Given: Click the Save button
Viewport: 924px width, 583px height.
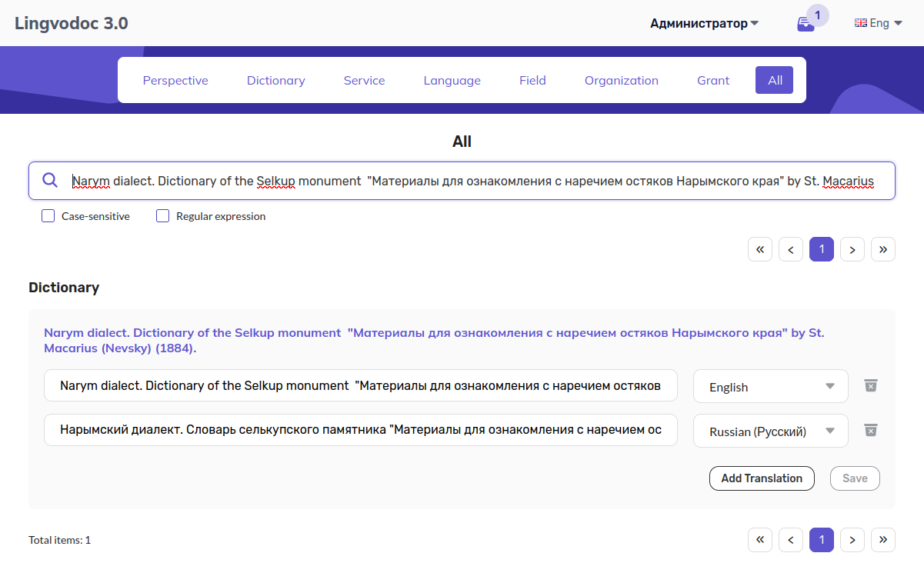Looking at the screenshot, I should click(854, 478).
